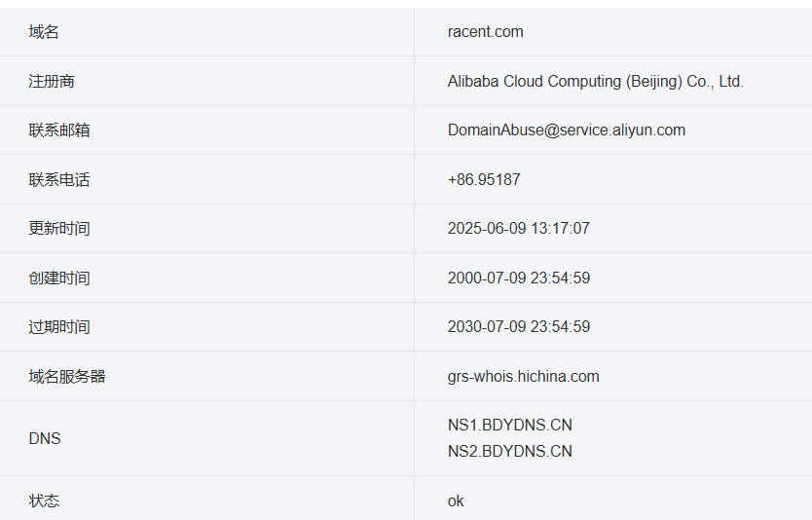
Task: Click the 联系邮箱 label
Action: pyautogui.click(x=59, y=130)
